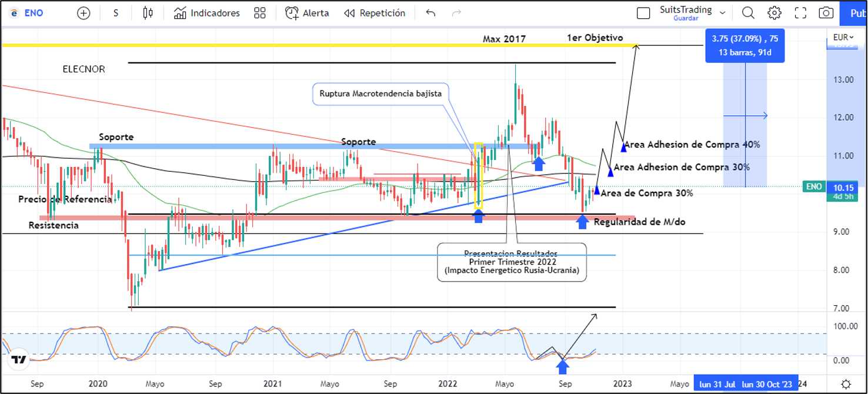
Task: Click the undo arrow
Action: 430,13
